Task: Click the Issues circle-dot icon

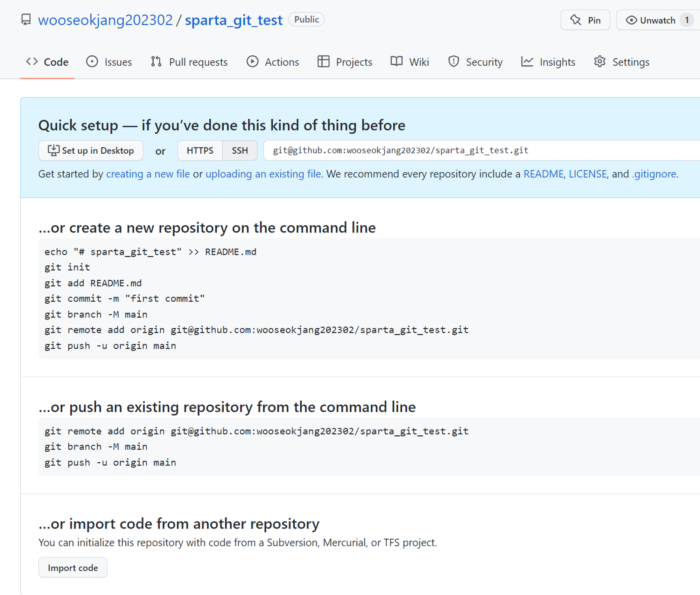Action: coord(92,62)
